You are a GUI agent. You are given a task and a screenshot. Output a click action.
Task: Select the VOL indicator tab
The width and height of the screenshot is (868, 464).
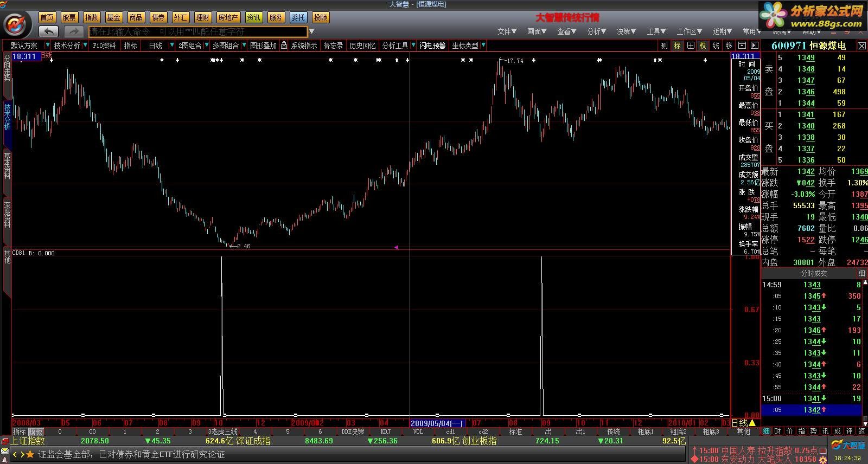pos(418,431)
